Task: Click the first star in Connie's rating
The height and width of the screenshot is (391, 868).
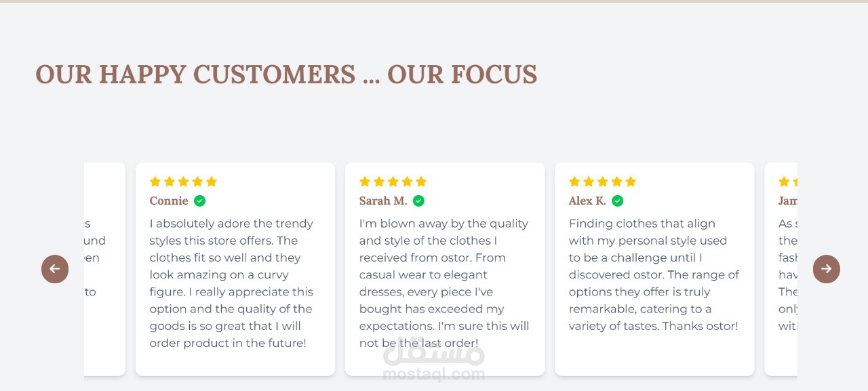Action: pyautogui.click(x=155, y=182)
